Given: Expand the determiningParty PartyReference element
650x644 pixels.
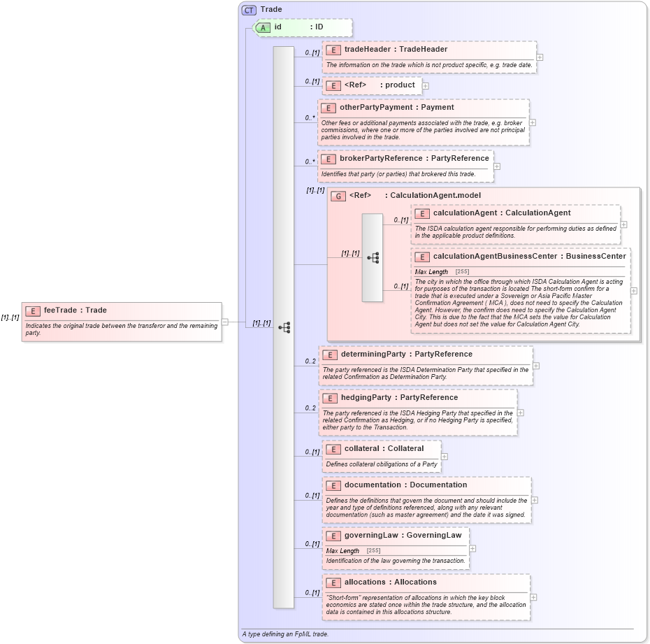Looking at the screenshot, I should click(x=537, y=367).
